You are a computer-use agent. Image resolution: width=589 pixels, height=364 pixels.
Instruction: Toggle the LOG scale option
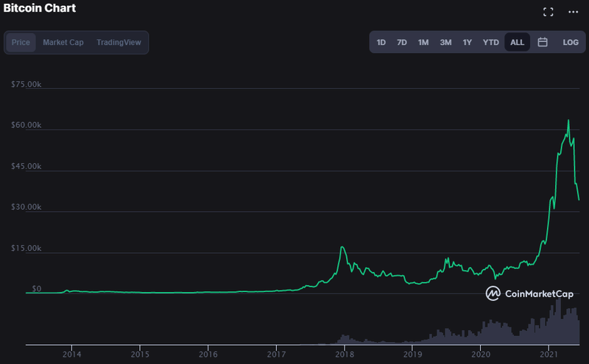pyautogui.click(x=570, y=43)
